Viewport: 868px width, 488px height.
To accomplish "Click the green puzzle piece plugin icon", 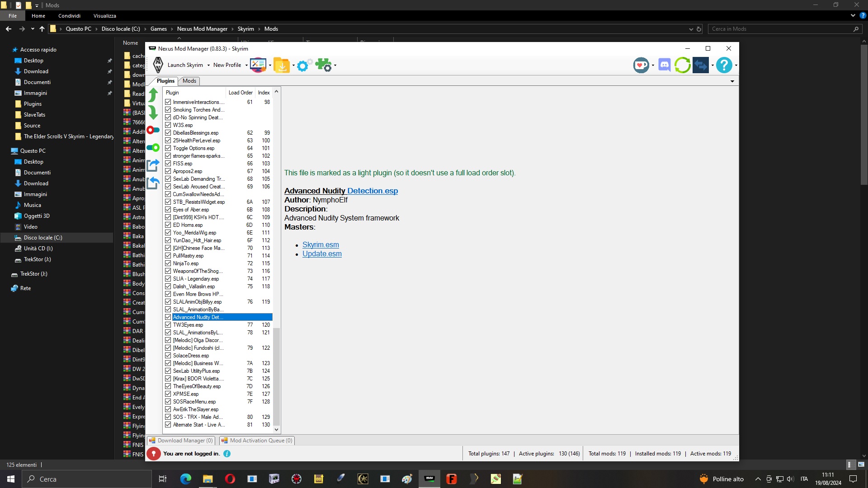I will click(324, 65).
